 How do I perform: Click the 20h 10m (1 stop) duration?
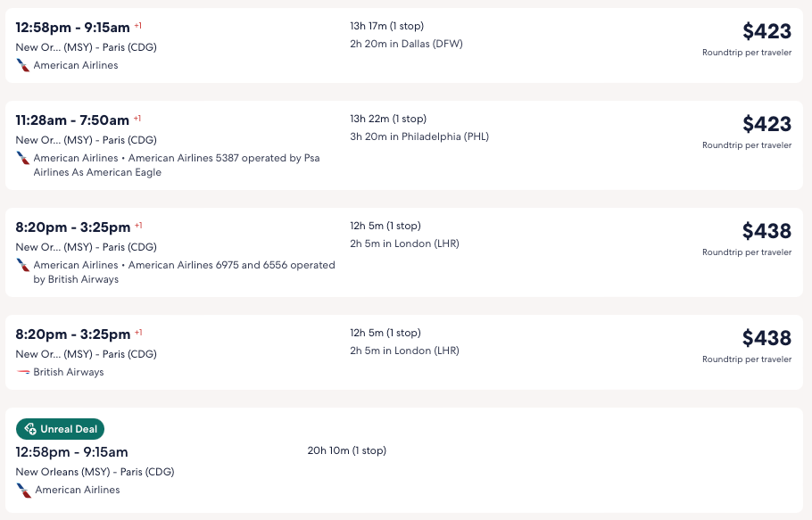coord(347,450)
